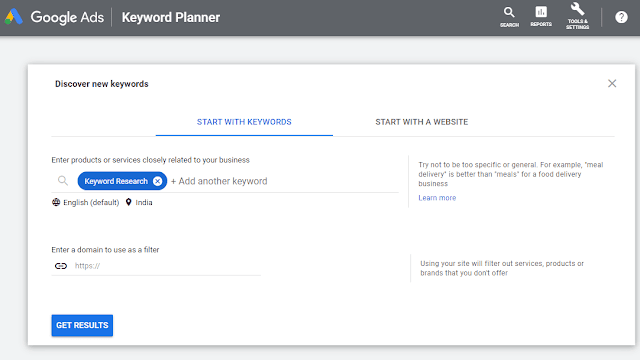Remove the Keyword Research chip
The image size is (640, 360).
(x=158, y=181)
